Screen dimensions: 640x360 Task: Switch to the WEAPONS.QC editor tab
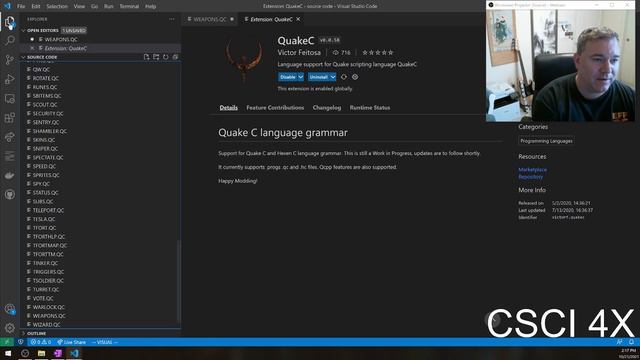pyautogui.click(x=210, y=19)
